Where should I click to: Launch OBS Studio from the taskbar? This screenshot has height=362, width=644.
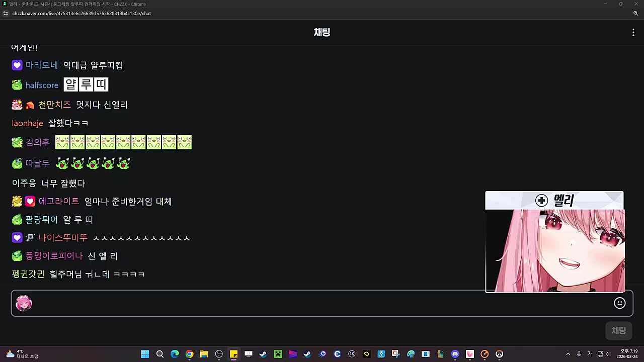[x=219, y=354]
